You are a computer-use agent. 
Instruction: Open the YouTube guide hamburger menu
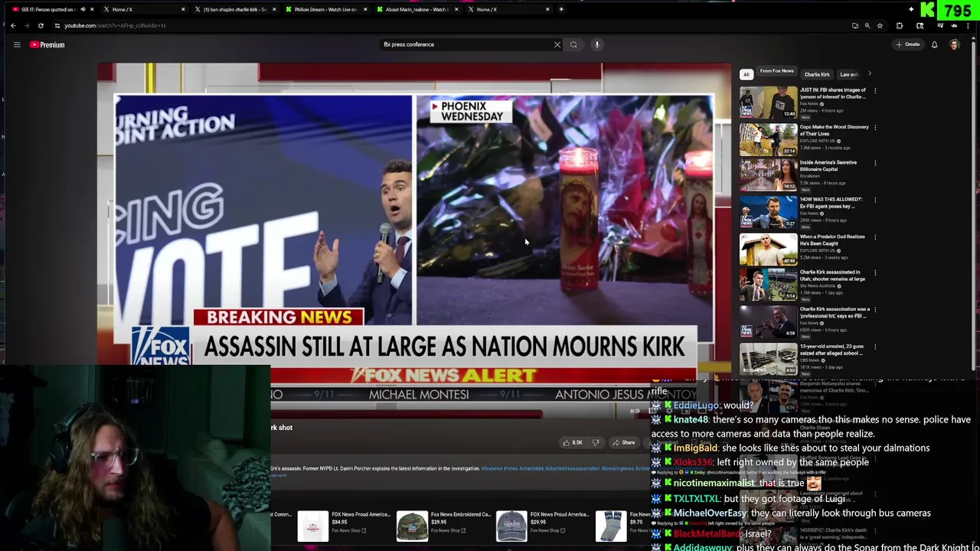16,44
